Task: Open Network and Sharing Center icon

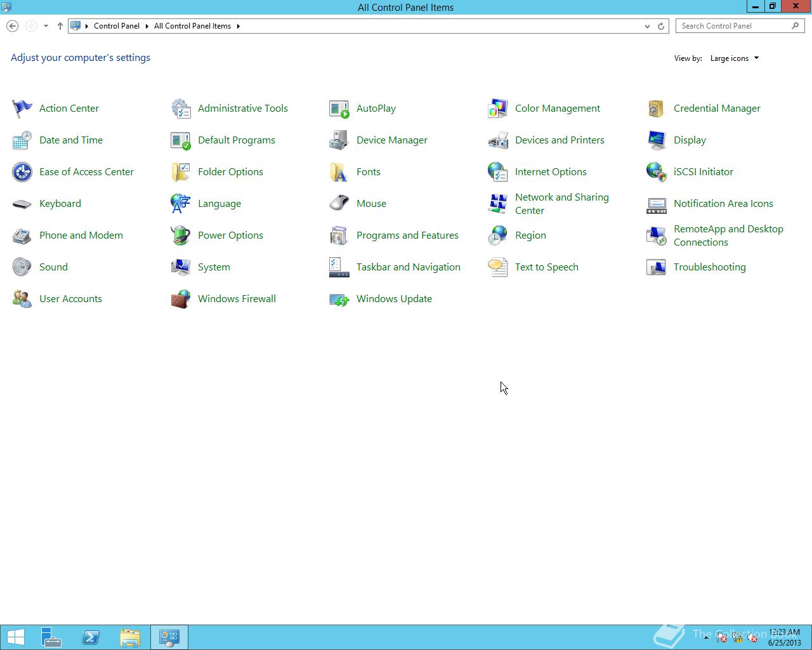Action: click(498, 204)
